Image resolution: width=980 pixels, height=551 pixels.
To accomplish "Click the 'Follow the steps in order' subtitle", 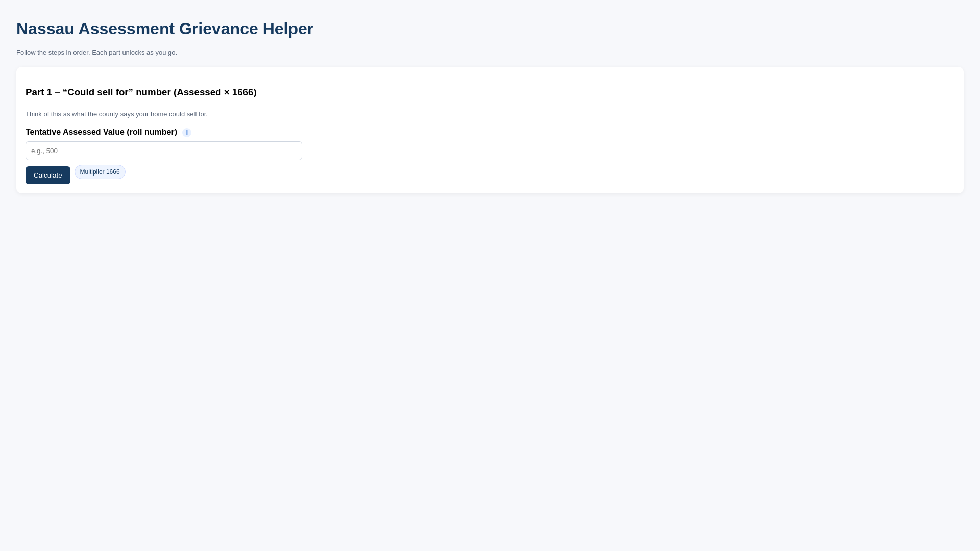I will [96, 53].
